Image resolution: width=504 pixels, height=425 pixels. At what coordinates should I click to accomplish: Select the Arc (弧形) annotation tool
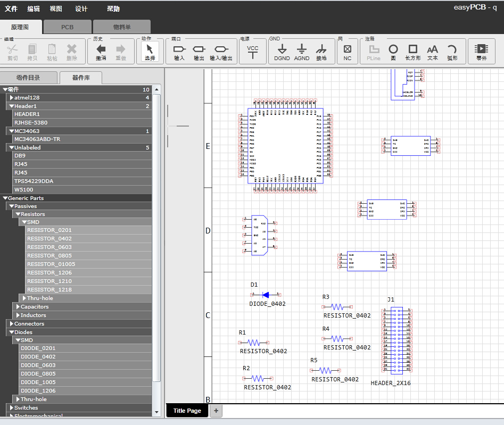click(x=452, y=49)
